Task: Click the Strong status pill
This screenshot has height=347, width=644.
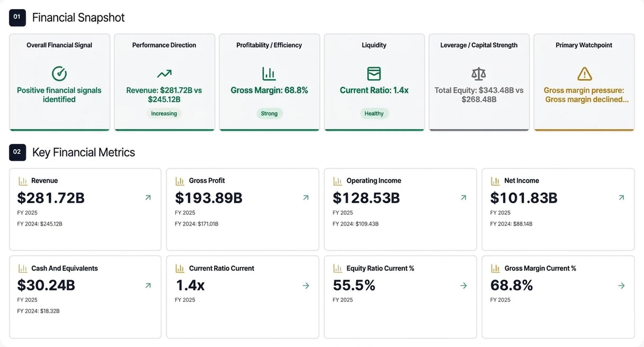Action: click(x=269, y=114)
